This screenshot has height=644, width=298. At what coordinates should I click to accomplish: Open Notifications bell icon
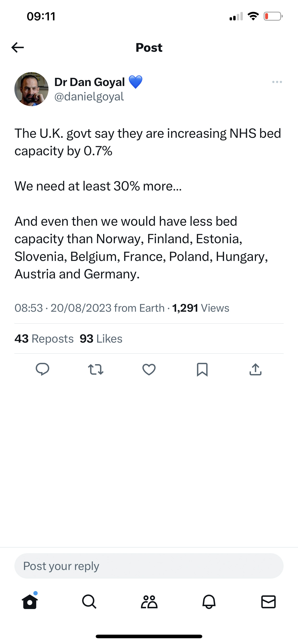[209, 602]
